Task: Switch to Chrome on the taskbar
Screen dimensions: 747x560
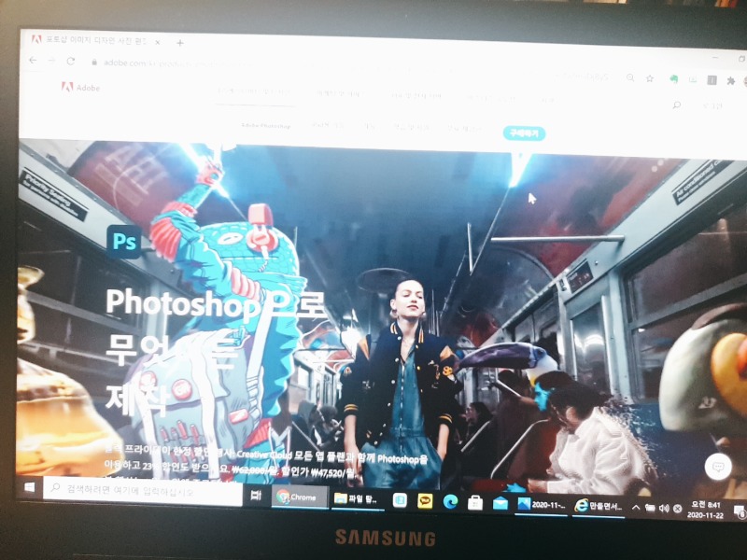Action: [x=299, y=497]
